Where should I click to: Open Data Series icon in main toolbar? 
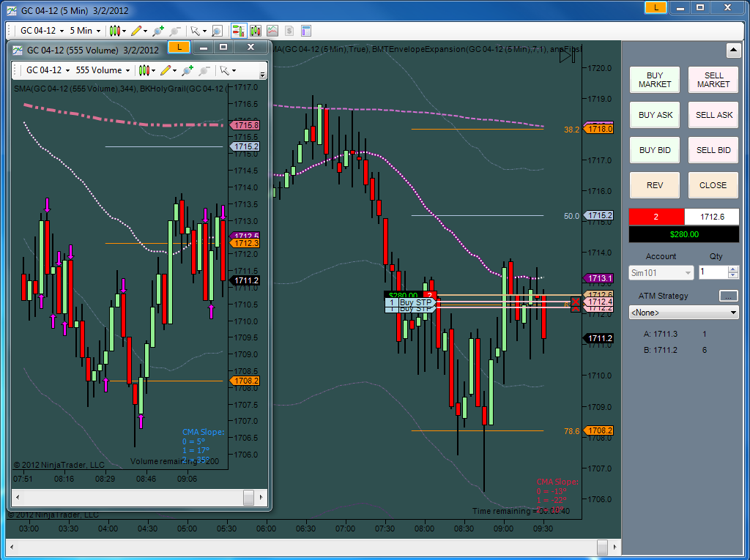coord(256,31)
